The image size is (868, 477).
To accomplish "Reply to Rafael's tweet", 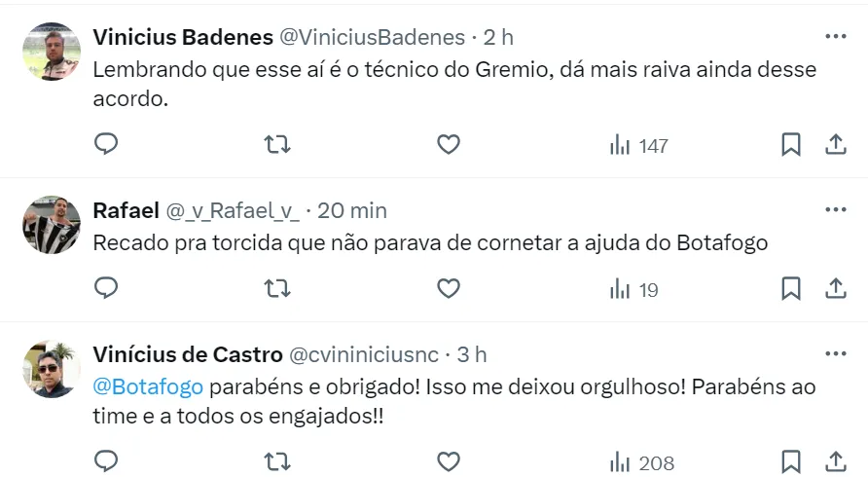I will pyautogui.click(x=106, y=289).
